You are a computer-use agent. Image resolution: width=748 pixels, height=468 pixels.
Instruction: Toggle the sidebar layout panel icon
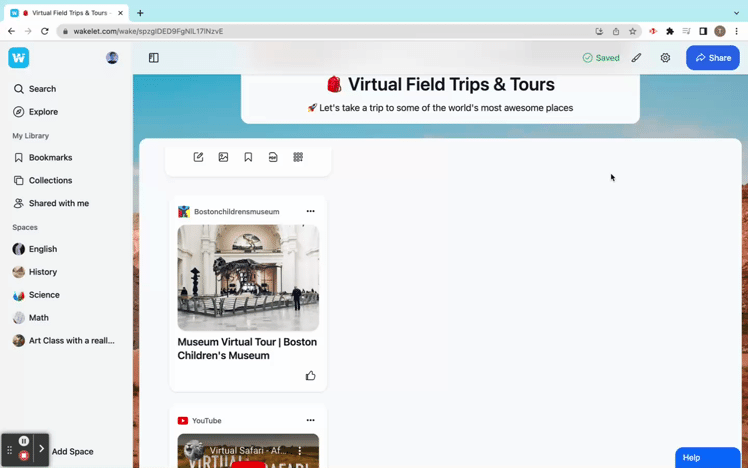[154, 58]
